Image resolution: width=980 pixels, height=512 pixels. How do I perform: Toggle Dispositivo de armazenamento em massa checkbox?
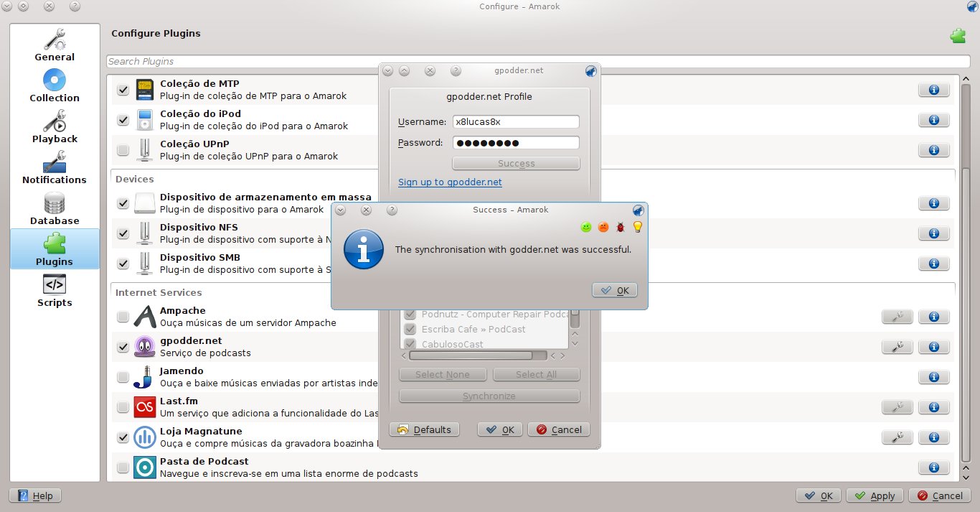tap(123, 203)
